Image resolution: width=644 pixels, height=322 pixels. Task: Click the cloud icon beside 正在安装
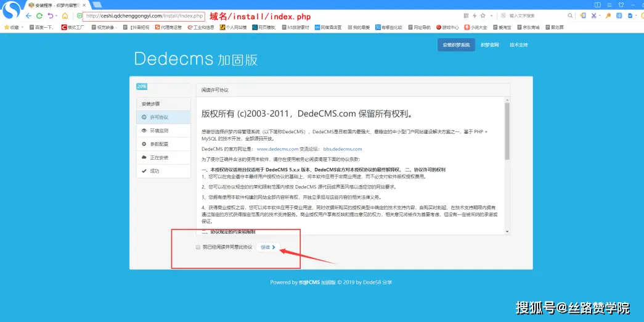[144, 157]
